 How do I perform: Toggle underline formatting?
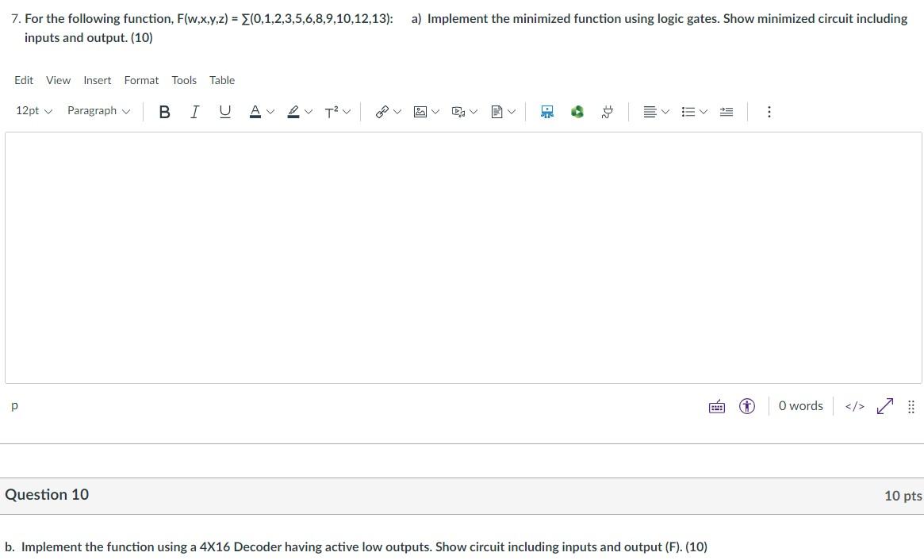[224, 111]
